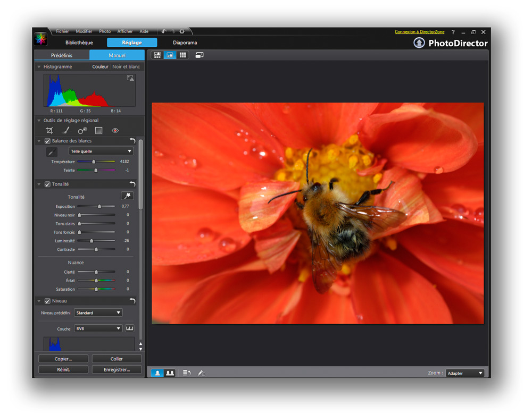Open the secondary monitor display option
The width and height of the screenshot is (532, 414).
coord(199,55)
